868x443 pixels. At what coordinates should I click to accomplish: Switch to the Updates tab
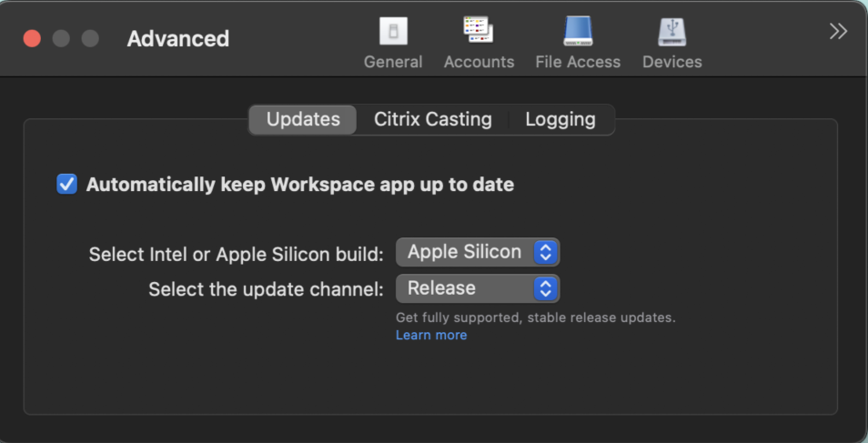click(303, 119)
